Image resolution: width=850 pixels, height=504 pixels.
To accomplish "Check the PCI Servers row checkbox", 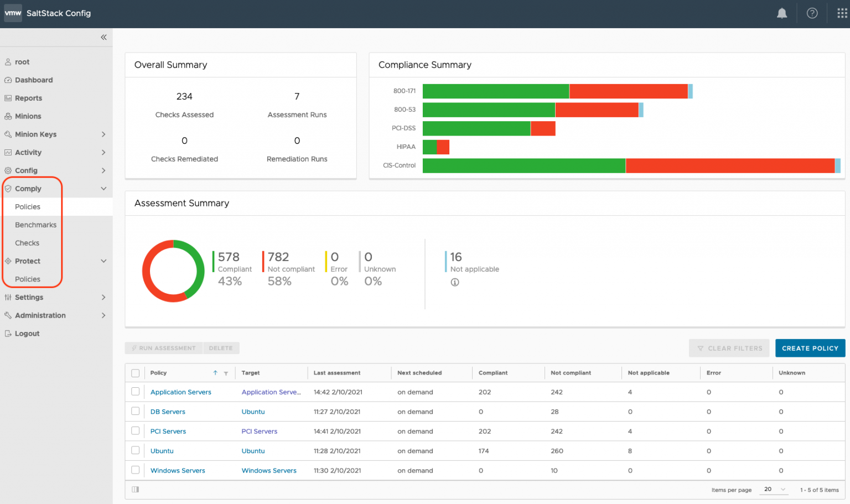I will tap(135, 431).
